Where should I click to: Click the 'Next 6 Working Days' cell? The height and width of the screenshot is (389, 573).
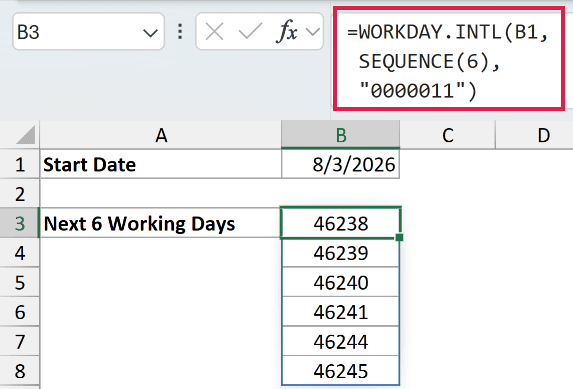[x=160, y=223]
